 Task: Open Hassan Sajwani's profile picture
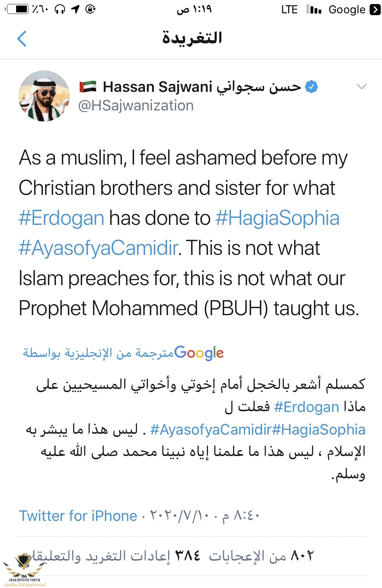tap(44, 96)
